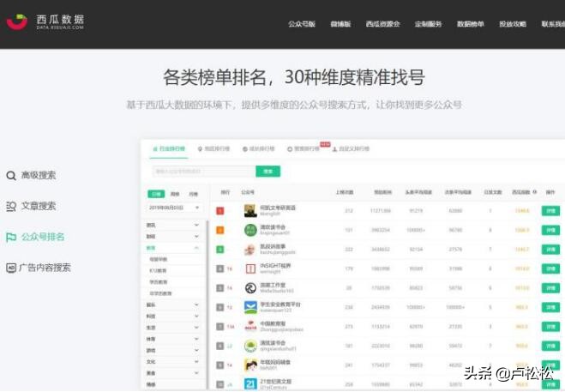Click the flag icon beside 公众号排名
The height and width of the screenshot is (392, 565).
point(11,237)
